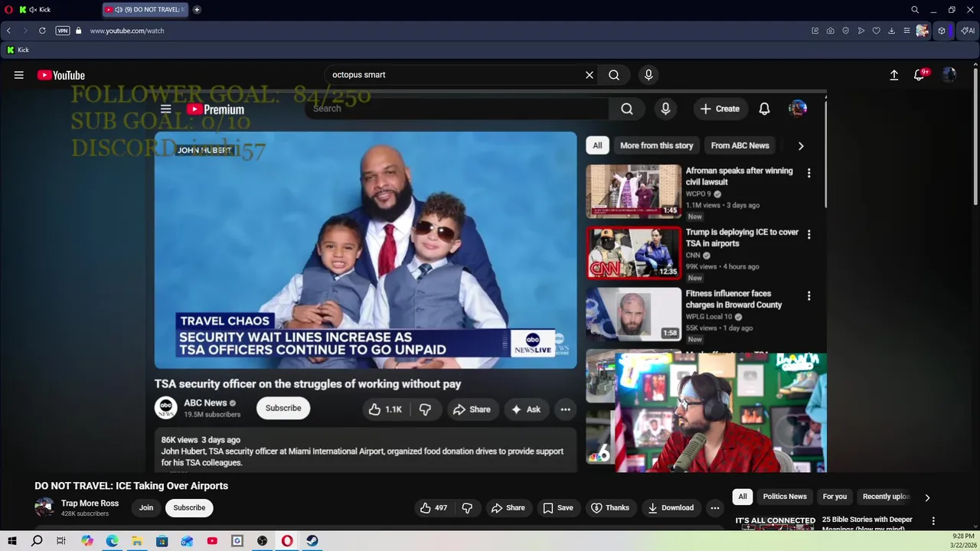
Task: Open Steam from the taskbar
Action: [312, 541]
